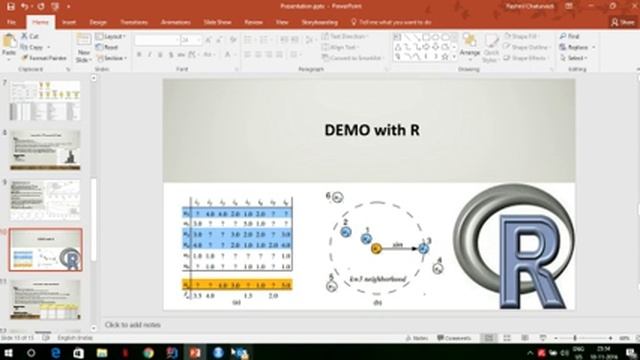Toggle the Notes pane in status bar
Image resolution: width=640 pixels, height=360 pixels.
(417, 338)
